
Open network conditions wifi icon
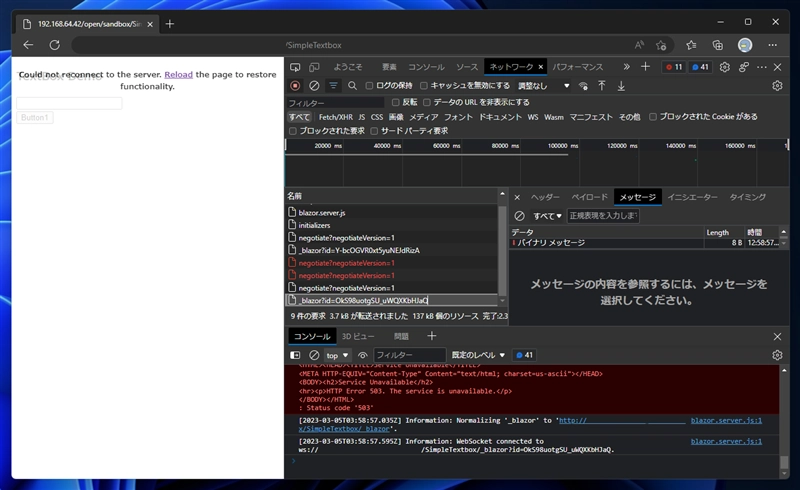pos(583,86)
